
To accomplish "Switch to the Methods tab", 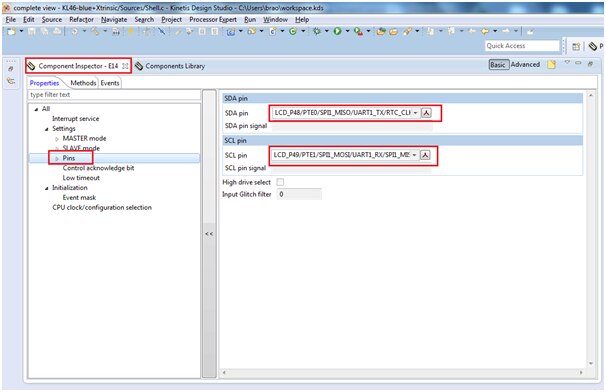I will click(x=83, y=83).
